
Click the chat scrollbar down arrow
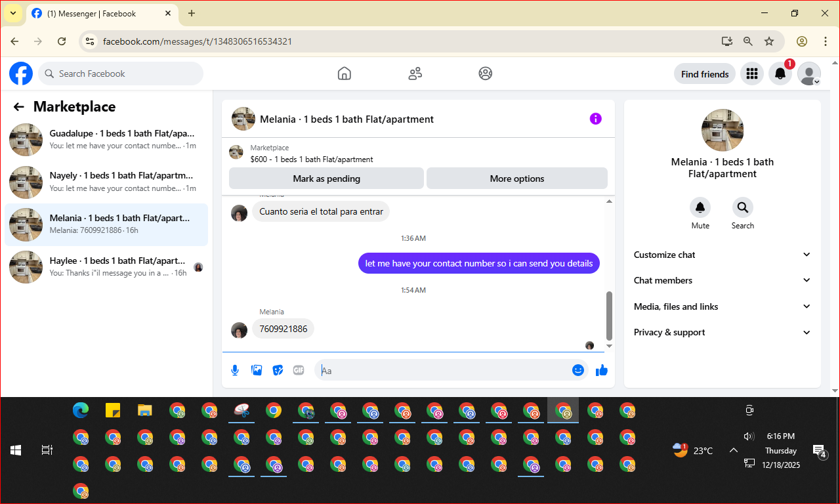click(609, 346)
